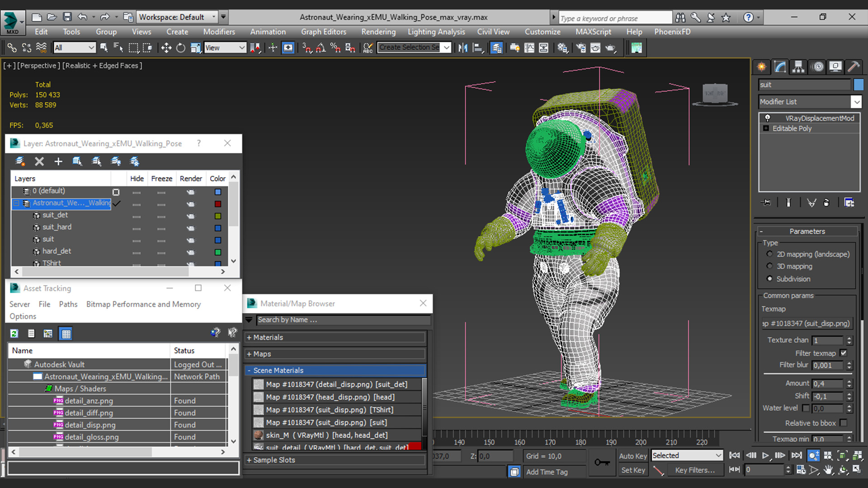Click suit_det layer color swatch
Screen dimensions: 868x488
(217, 216)
